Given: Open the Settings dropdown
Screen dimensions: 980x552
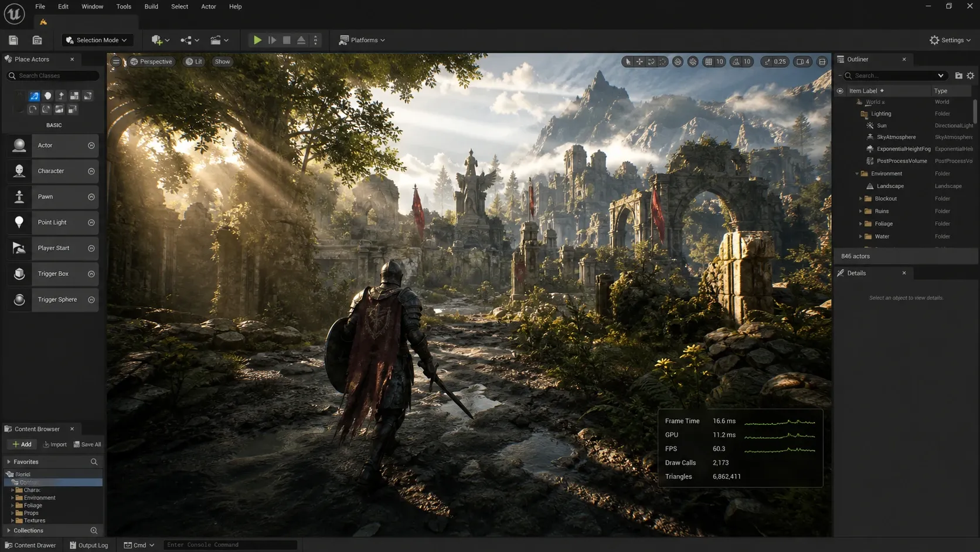Looking at the screenshot, I should tap(950, 40).
